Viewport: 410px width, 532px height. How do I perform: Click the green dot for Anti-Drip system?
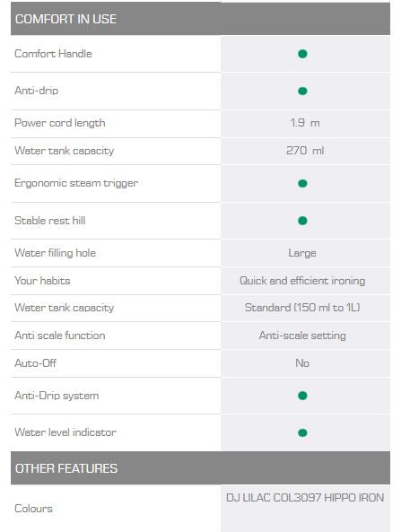302,396
